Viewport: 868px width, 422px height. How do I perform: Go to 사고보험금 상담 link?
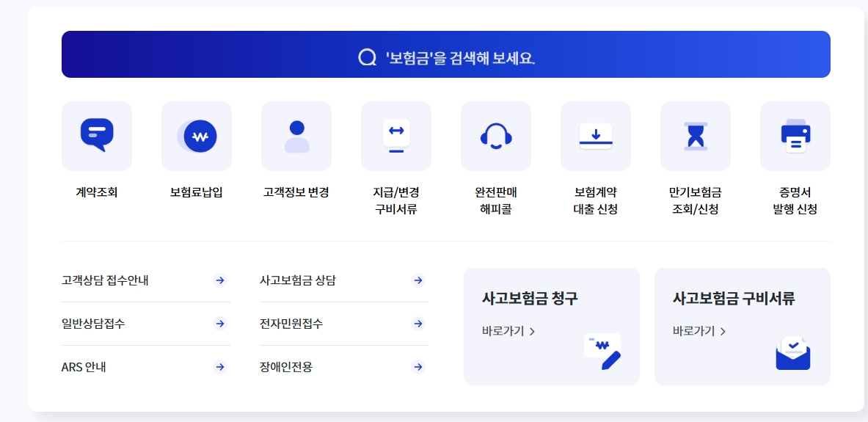298,280
